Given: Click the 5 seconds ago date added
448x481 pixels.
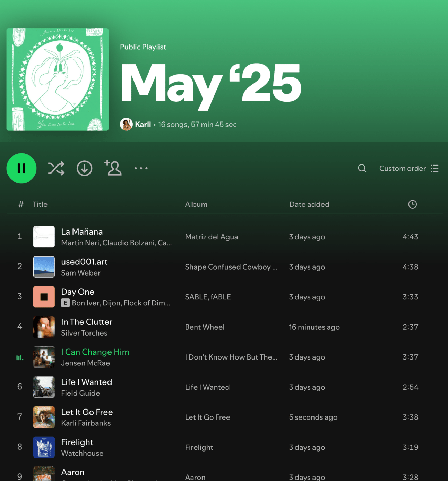Looking at the screenshot, I should pos(313,417).
